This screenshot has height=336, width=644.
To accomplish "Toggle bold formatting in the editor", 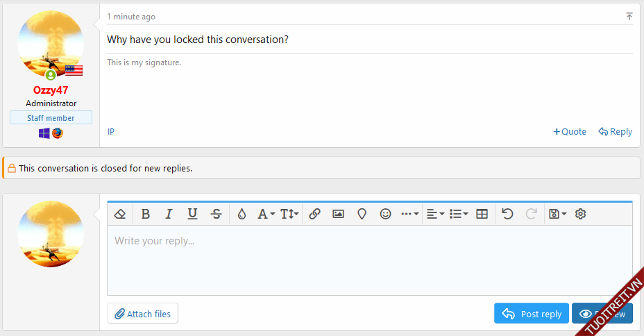I will pyautogui.click(x=146, y=214).
